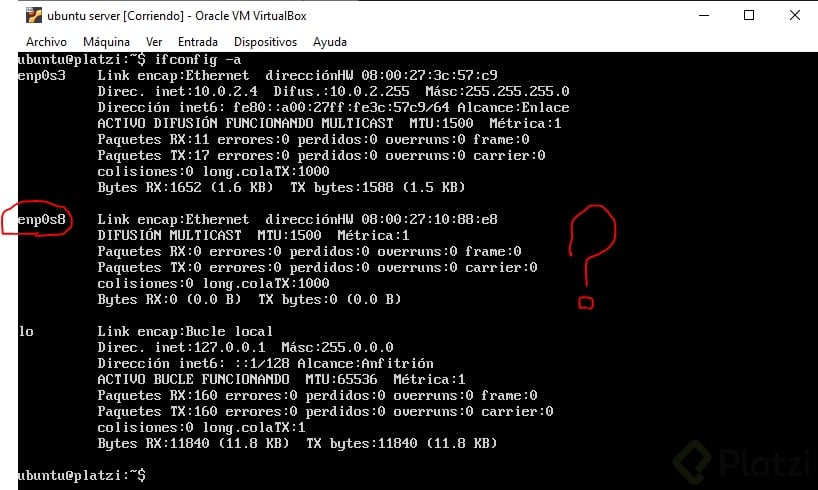Click 'Paquetes TX:17' in enp0s3 section
The height and width of the screenshot is (490, 818).
[153, 156]
